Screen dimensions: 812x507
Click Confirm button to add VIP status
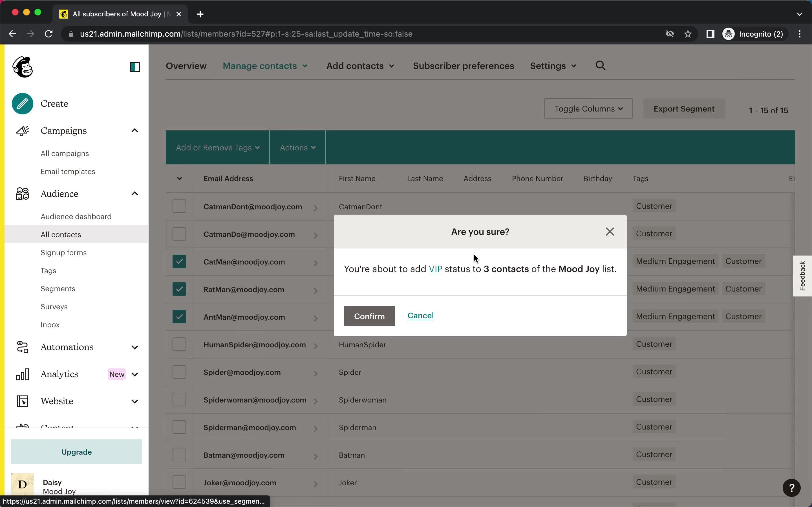[369, 316]
